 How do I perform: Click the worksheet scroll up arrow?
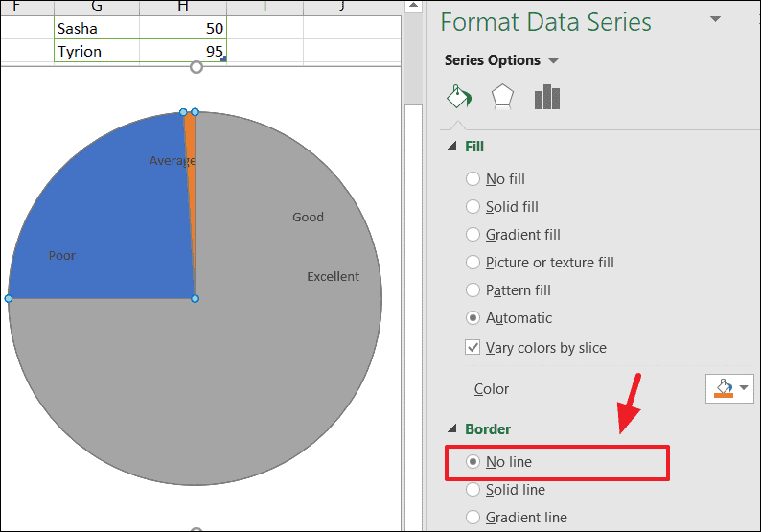click(413, 6)
